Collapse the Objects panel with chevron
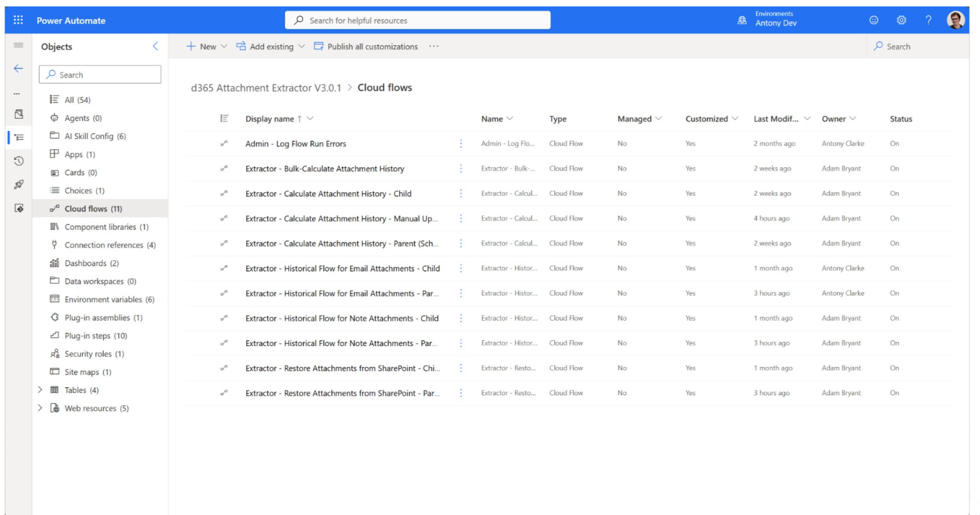Viewport: 980px width, 515px height. (155, 46)
